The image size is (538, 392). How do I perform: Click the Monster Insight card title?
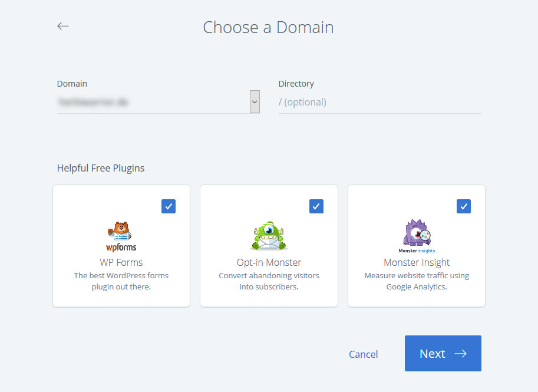417,262
